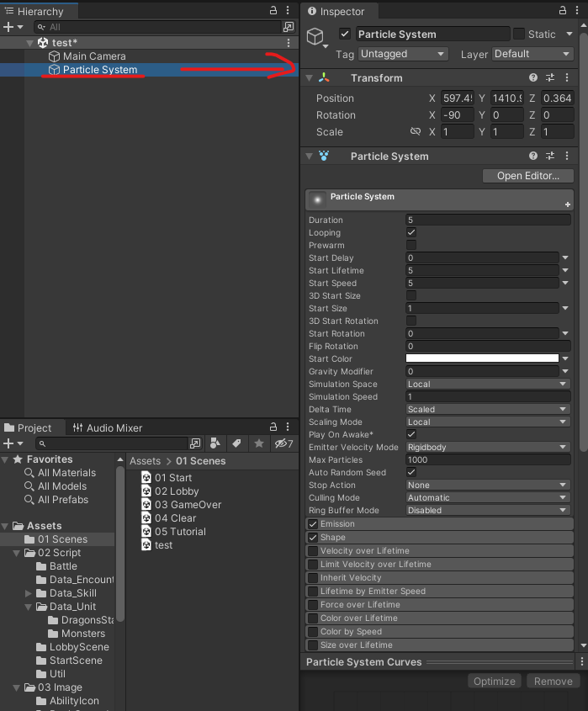Switch to the Audio Mixer tab
Viewport: 588px width, 711px height.
108,427
